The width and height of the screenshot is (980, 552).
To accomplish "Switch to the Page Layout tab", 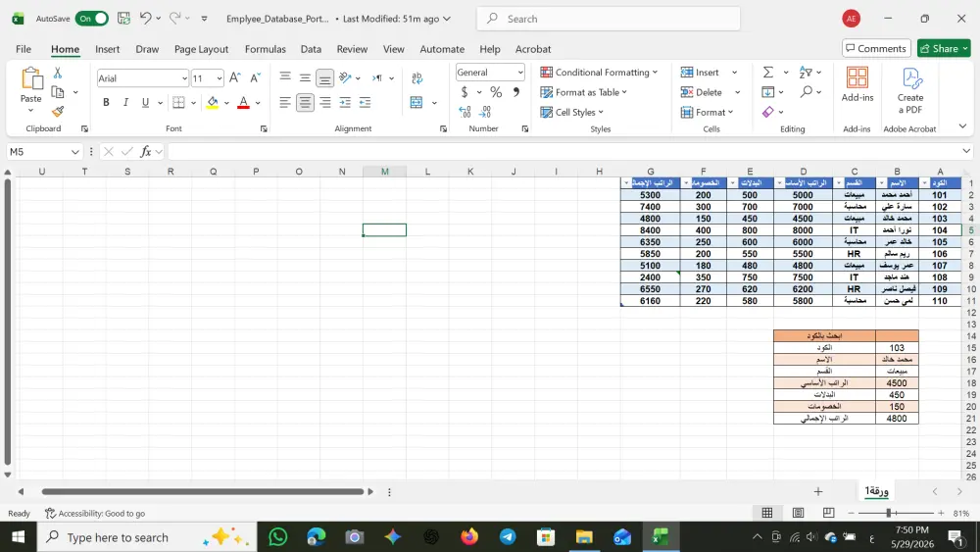I will pyautogui.click(x=201, y=49).
